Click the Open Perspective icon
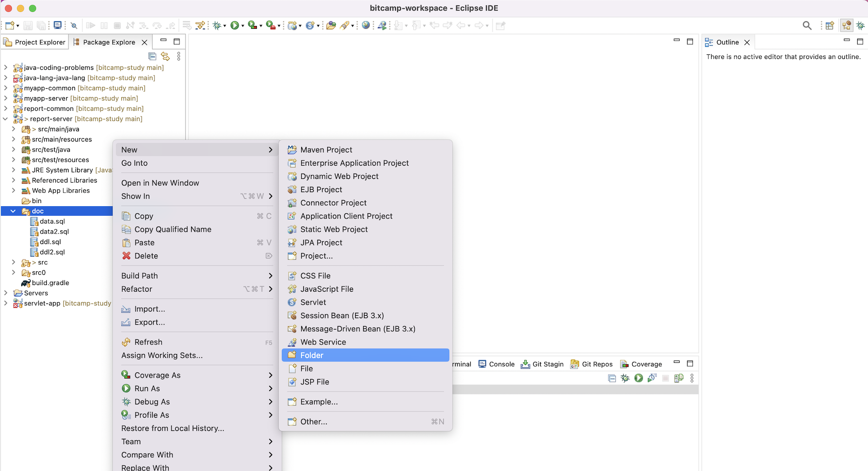This screenshot has height=471, width=868. [830, 25]
